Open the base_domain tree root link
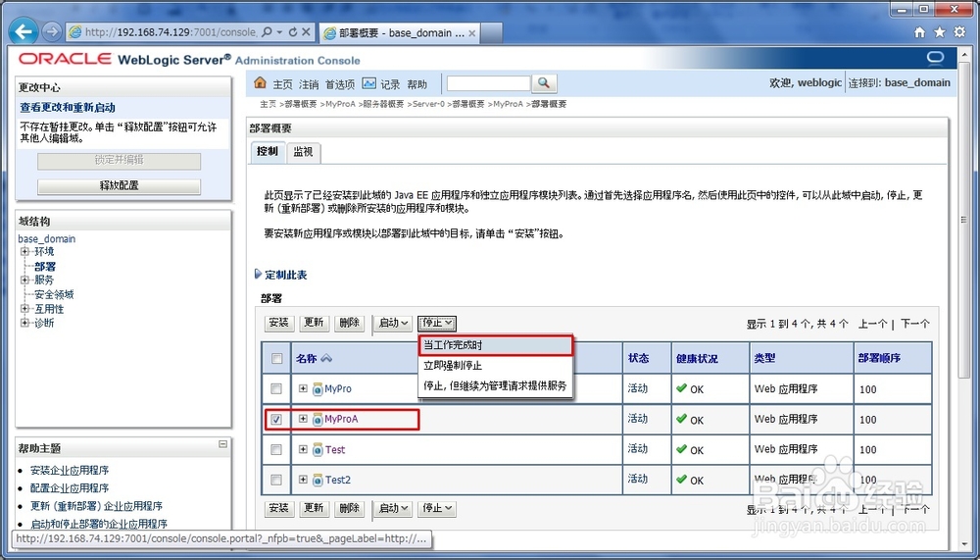Image resolution: width=980 pixels, height=560 pixels. [x=47, y=238]
